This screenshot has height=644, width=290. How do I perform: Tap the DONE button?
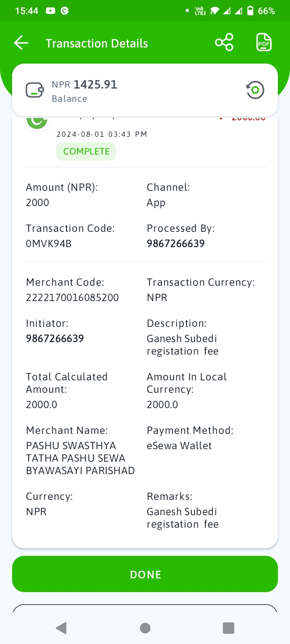145,574
